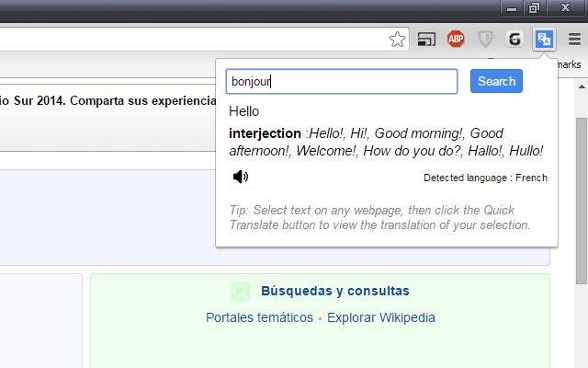The image size is (588, 368).
Task: Restore down the browser window
Action: pos(534,8)
